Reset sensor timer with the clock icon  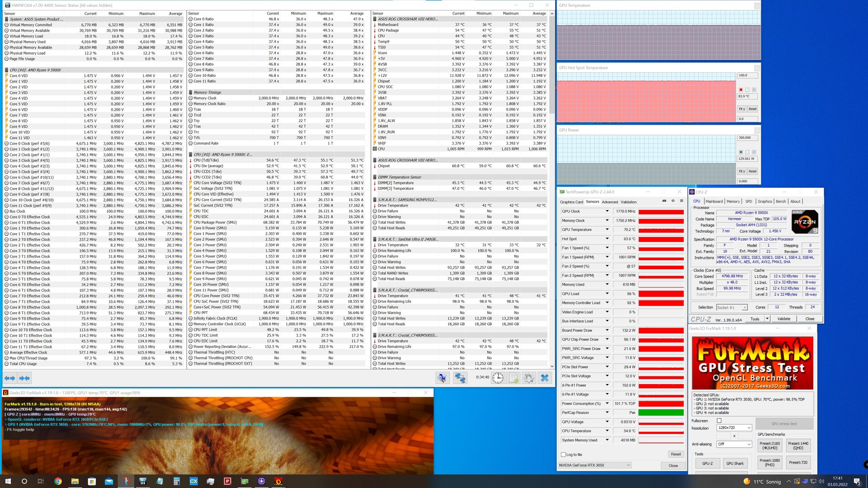[498, 378]
